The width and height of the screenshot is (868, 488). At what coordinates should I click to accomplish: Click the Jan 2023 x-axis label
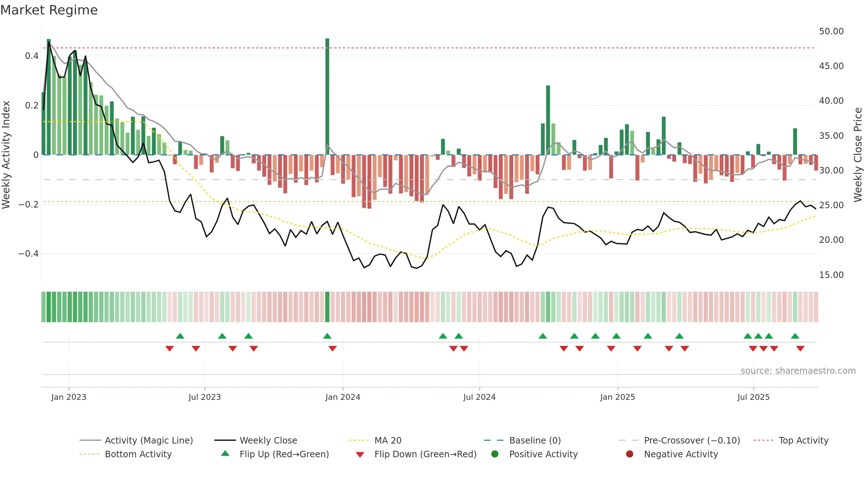coord(69,397)
